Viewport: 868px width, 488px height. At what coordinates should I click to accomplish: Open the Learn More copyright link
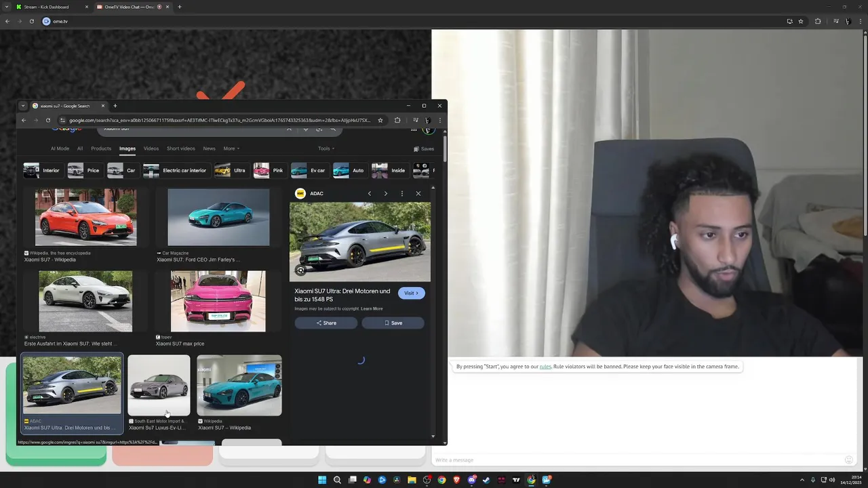point(372,308)
